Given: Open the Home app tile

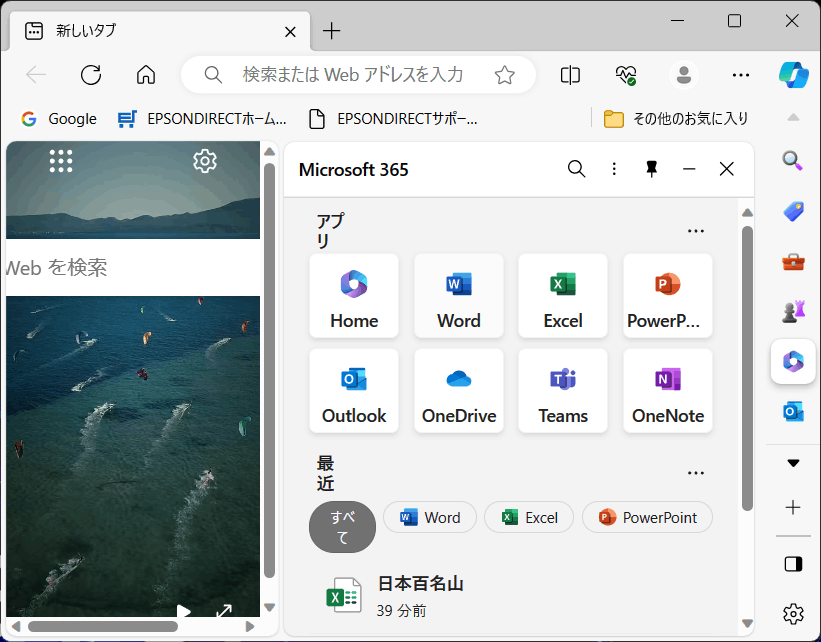Looking at the screenshot, I should point(354,296).
